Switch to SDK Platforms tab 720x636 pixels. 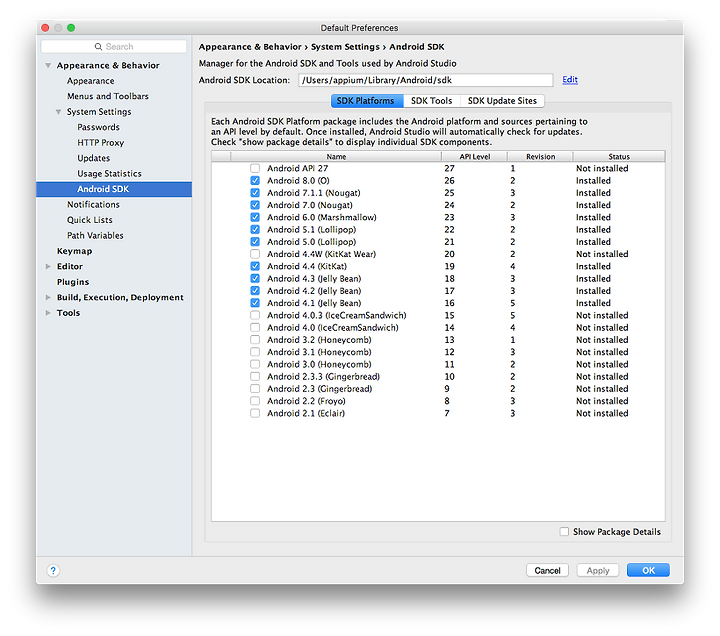pos(367,101)
